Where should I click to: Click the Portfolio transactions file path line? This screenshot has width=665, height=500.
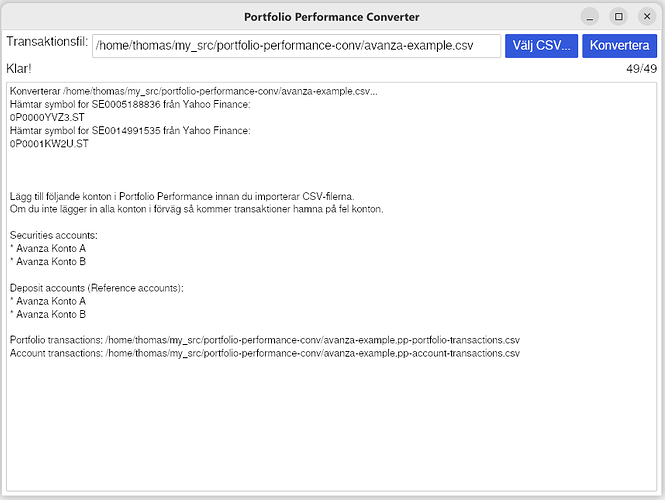coord(265,340)
